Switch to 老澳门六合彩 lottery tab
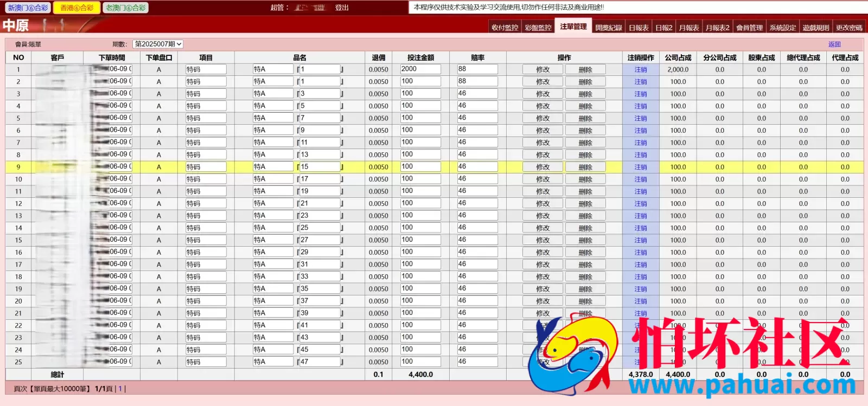This screenshot has width=868, height=406. point(125,8)
